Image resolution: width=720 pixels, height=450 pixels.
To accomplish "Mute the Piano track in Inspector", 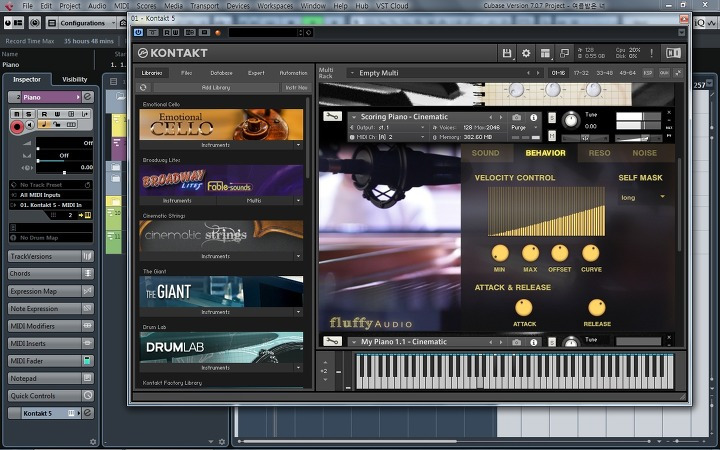I will (17, 114).
